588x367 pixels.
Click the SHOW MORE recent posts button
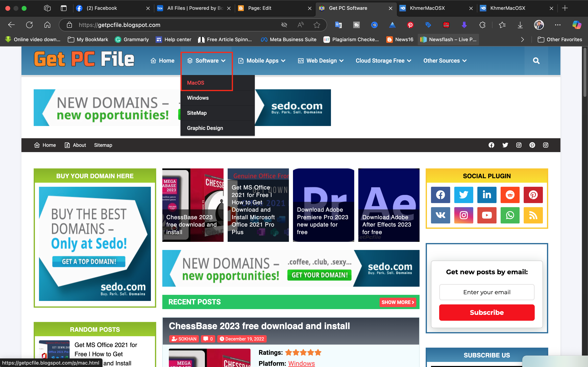(x=398, y=302)
